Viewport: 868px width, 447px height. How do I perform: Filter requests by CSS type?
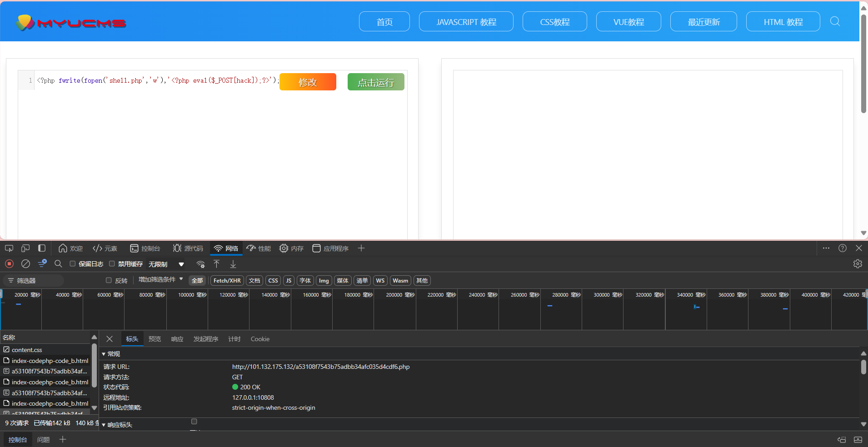coord(273,280)
